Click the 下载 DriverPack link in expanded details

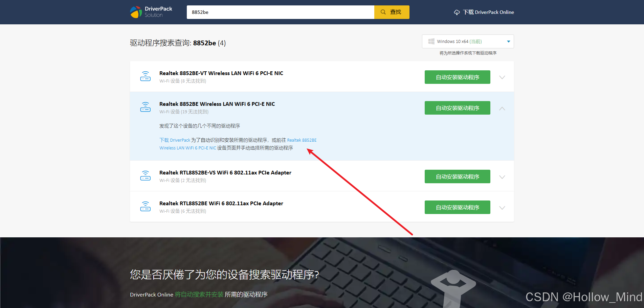tap(175, 140)
